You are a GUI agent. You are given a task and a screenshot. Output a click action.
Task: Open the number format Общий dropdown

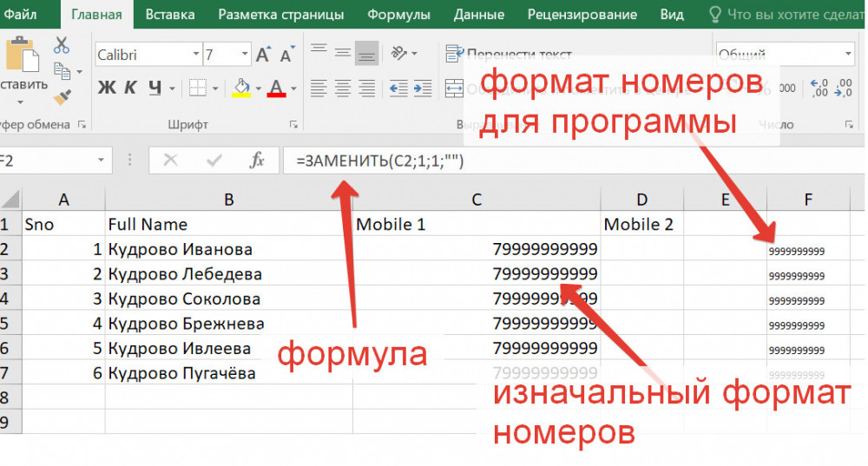coord(847,55)
